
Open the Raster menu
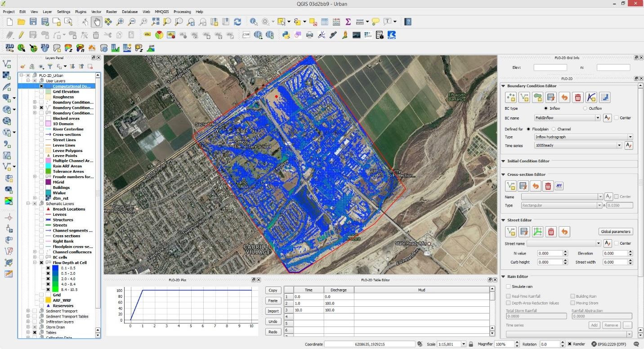tap(112, 12)
